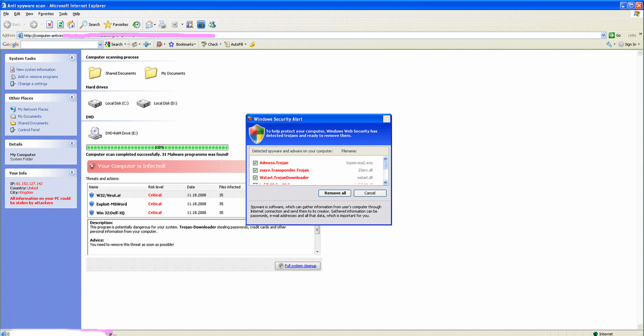Open the IE Search pane
The width and height of the screenshot is (644, 336).
tap(90, 25)
